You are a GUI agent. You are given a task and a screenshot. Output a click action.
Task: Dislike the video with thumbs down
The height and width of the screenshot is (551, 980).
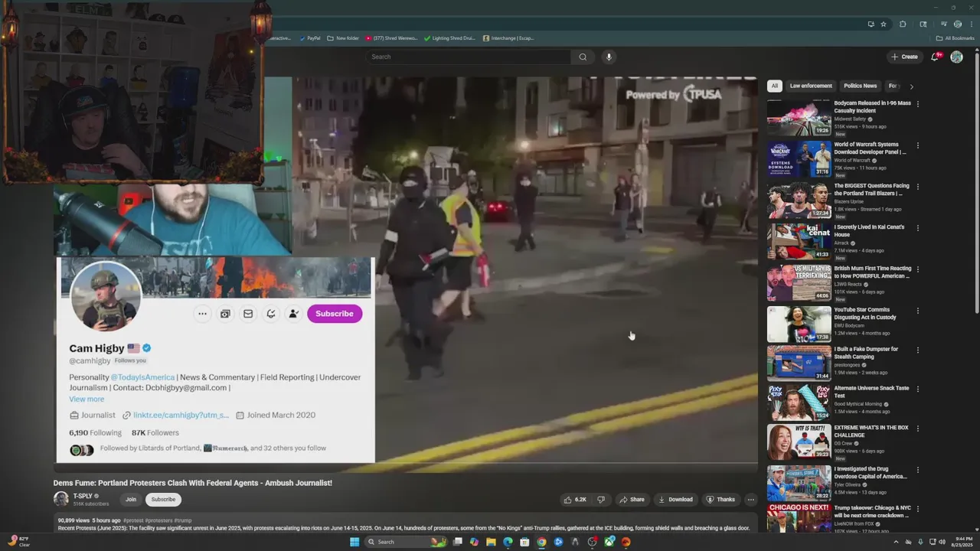click(601, 500)
